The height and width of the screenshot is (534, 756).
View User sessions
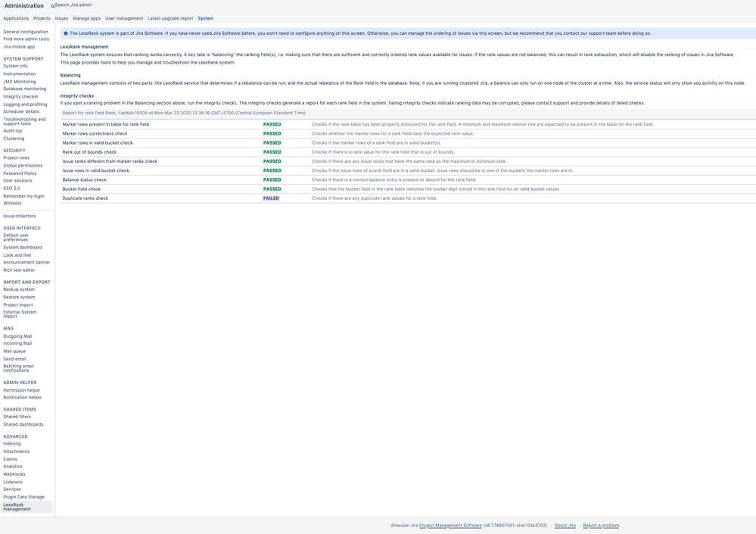[18, 180]
